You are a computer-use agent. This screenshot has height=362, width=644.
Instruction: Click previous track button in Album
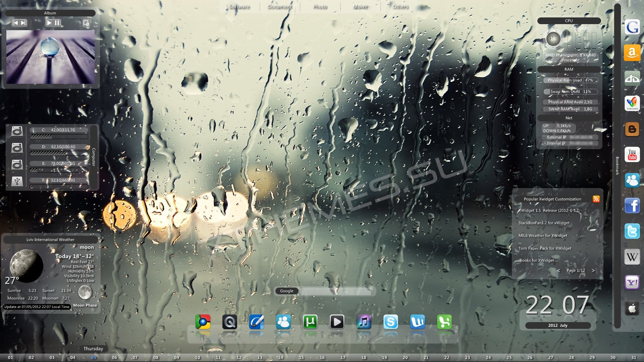click(16, 22)
